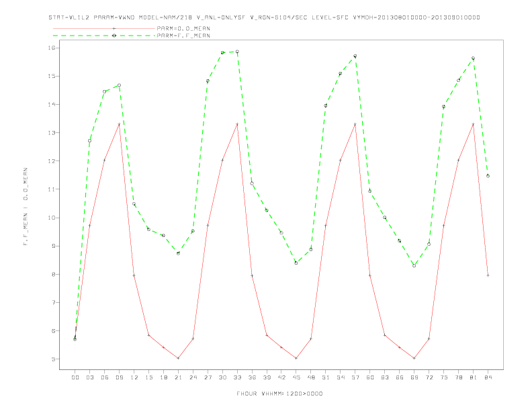532x411 pixels.
Task: Click the x-axis tick label 09
Action: coord(119,377)
